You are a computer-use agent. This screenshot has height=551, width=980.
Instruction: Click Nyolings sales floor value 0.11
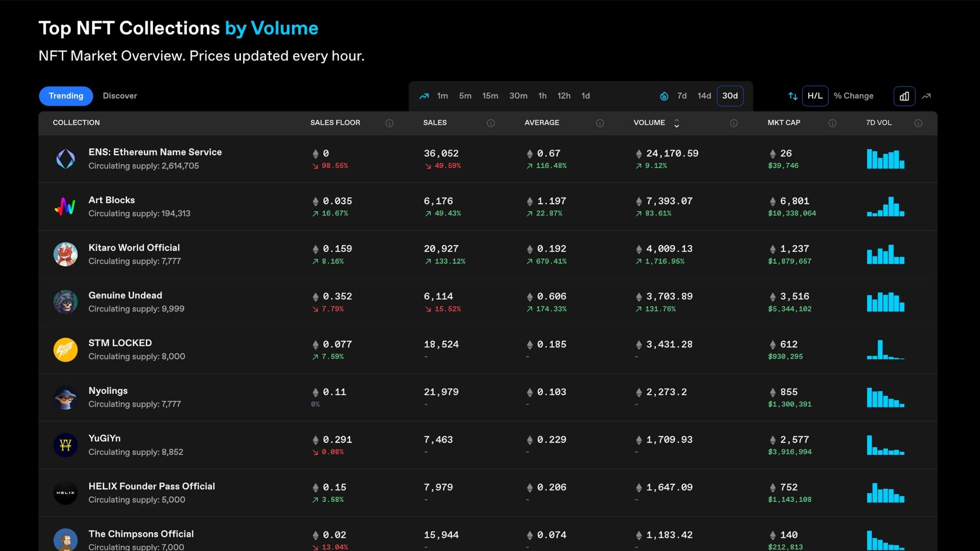click(x=335, y=392)
